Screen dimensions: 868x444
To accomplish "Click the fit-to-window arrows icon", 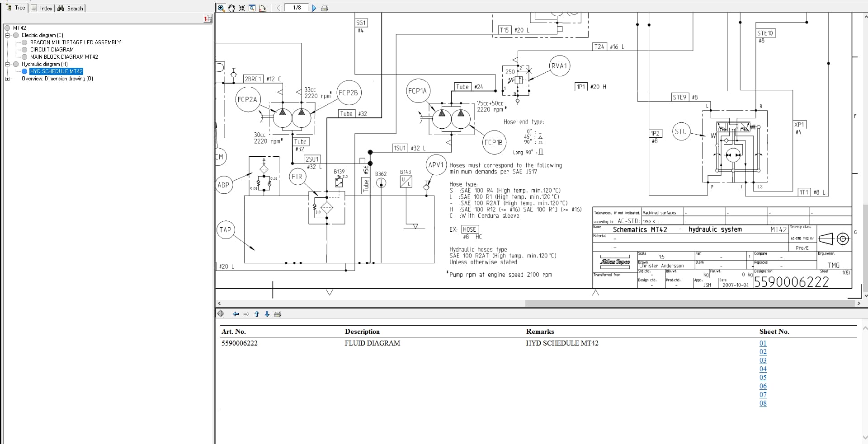I will coord(242,8).
